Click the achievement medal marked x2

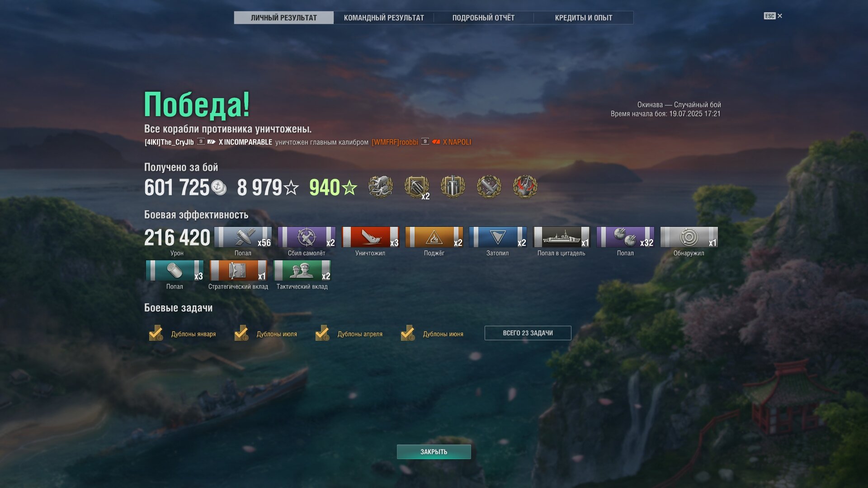[x=416, y=187]
